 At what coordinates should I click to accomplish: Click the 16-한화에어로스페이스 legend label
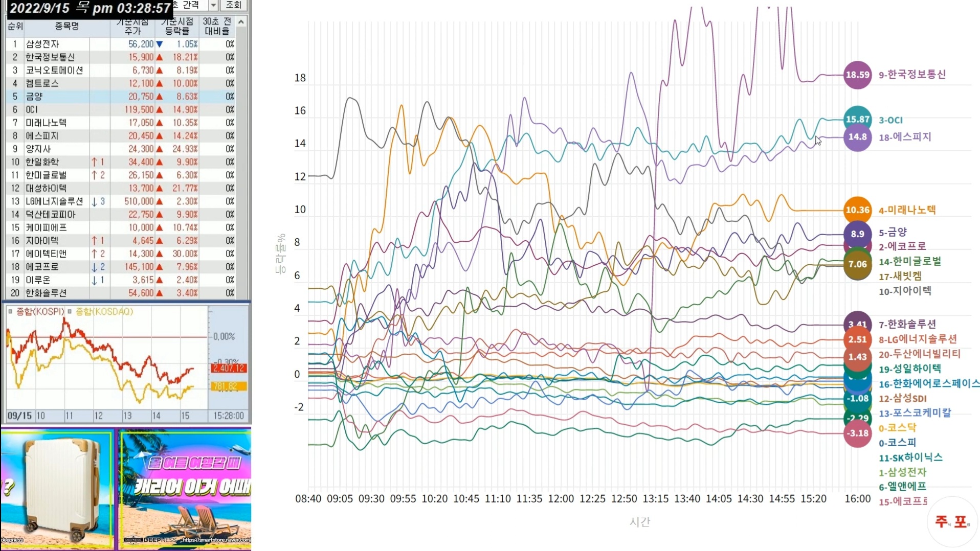[x=929, y=384]
